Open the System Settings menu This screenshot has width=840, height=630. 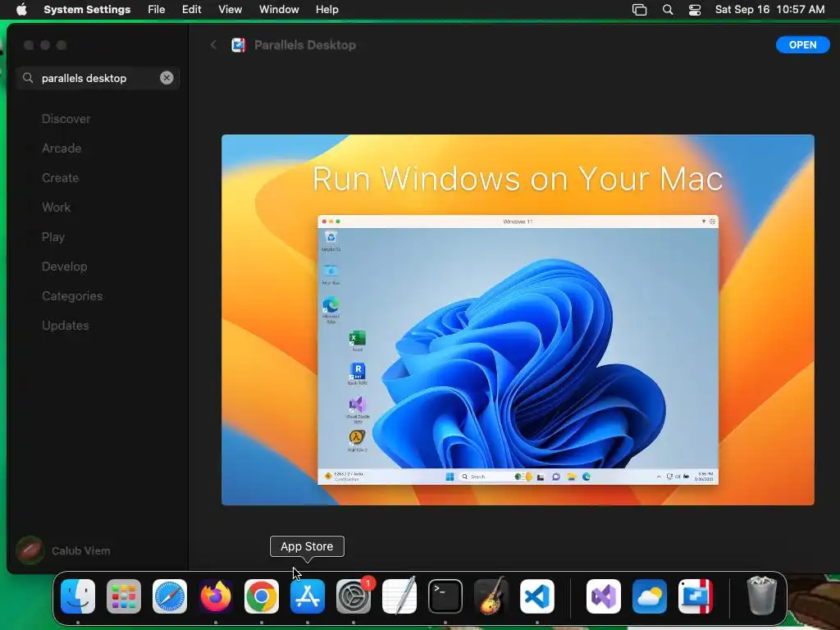click(x=87, y=10)
